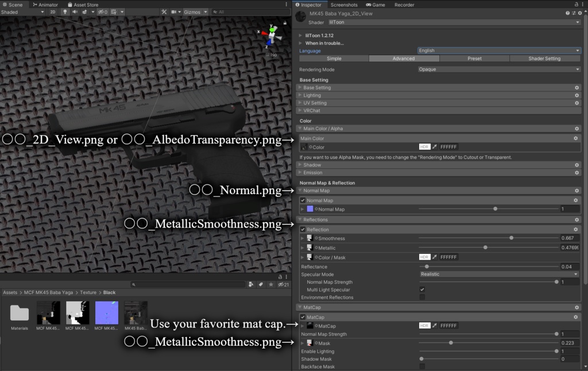This screenshot has height=371, width=588.
Task: Disable the Reflection checkbox
Action: [303, 230]
